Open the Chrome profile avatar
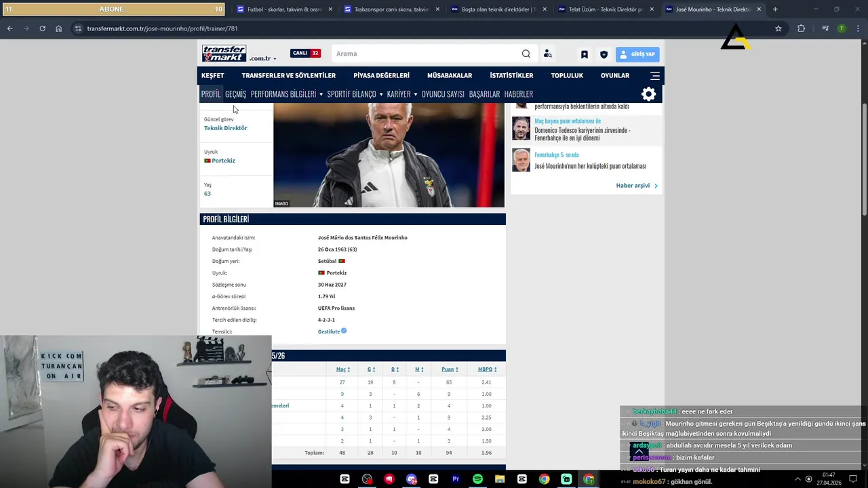Screen dimensions: 868x488 (x=842, y=28)
